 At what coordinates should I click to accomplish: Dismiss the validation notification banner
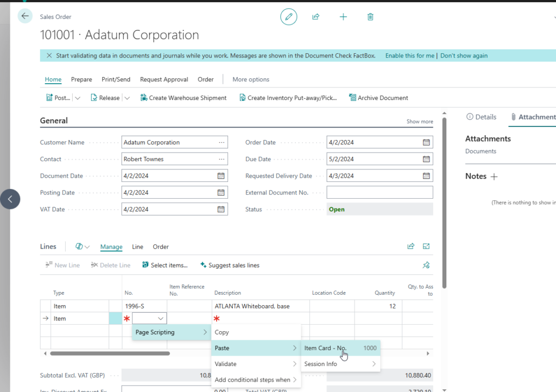tap(49, 55)
